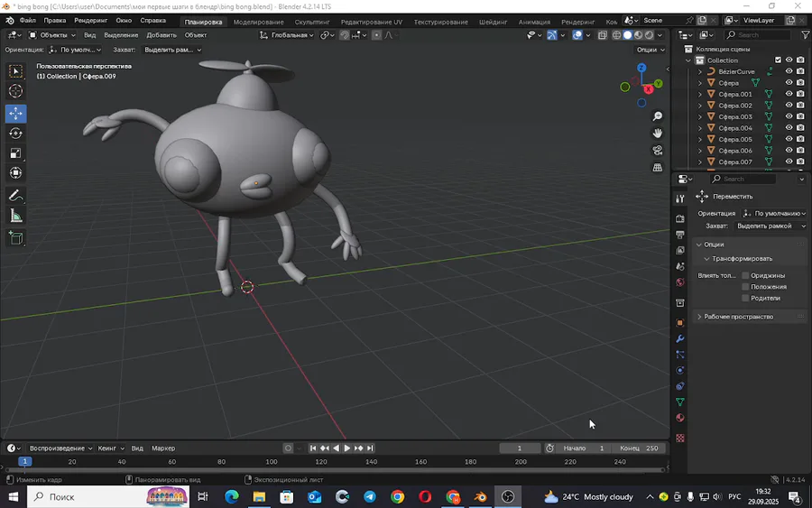
Task: Open the Modifiers wrench properties tab
Action: [x=680, y=338]
